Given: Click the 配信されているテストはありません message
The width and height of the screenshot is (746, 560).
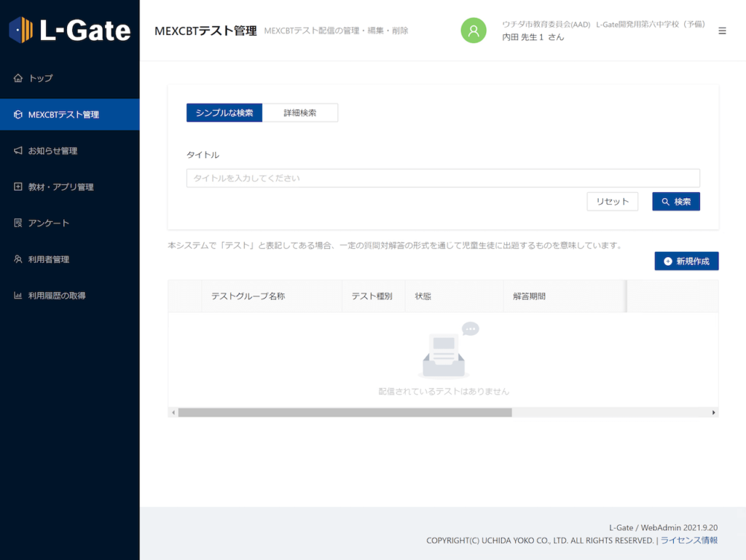Looking at the screenshot, I should pos(444,391).
